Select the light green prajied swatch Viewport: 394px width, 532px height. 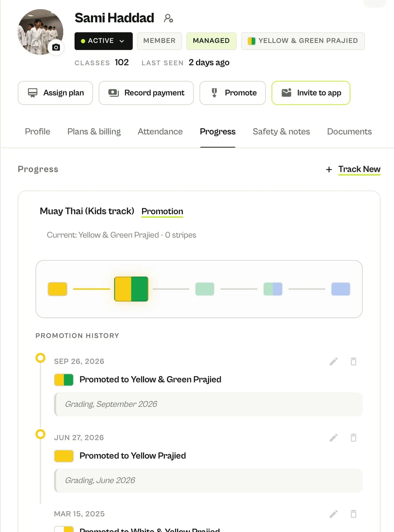[x=205, y=289]
